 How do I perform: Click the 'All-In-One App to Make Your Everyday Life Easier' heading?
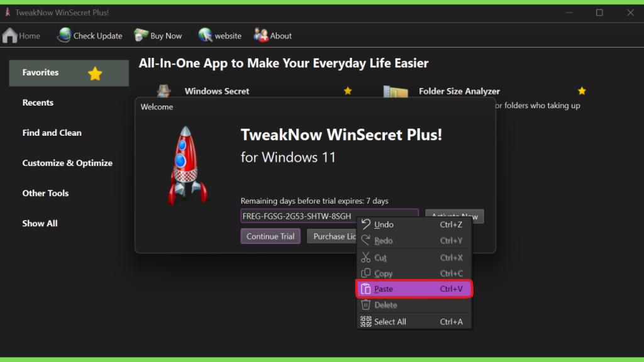point(284,63)
